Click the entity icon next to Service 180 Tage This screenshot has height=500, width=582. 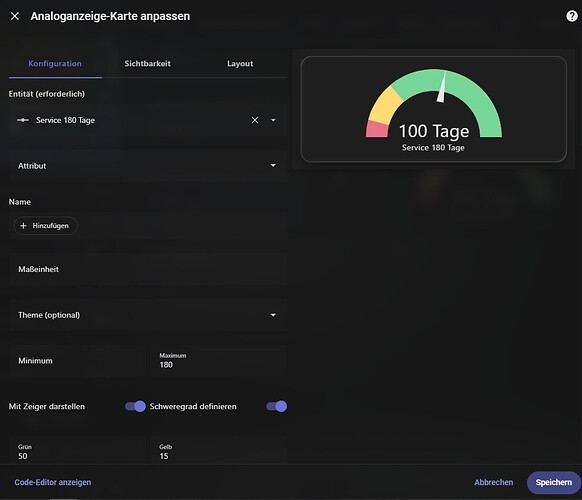23,120
